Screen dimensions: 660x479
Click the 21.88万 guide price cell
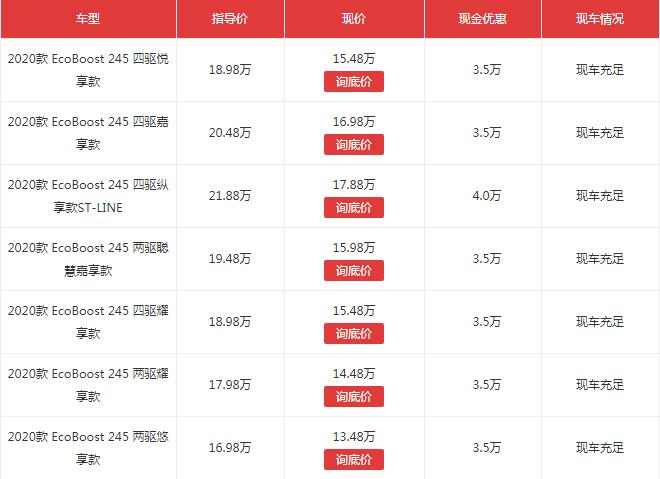point(230,196)
